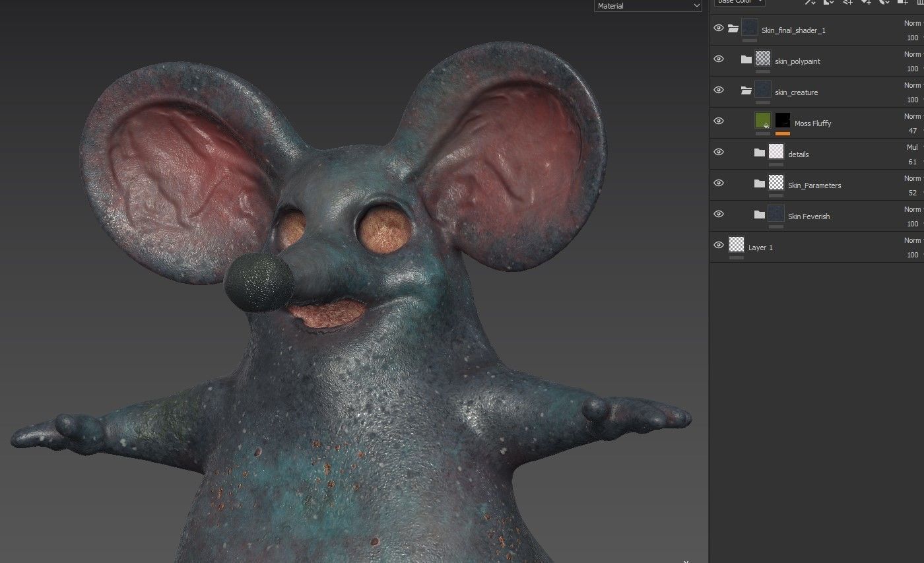Toggle the Moss Fluffy layer's eye icon
Screen dimensions: 924x563
tap(719, 121)
